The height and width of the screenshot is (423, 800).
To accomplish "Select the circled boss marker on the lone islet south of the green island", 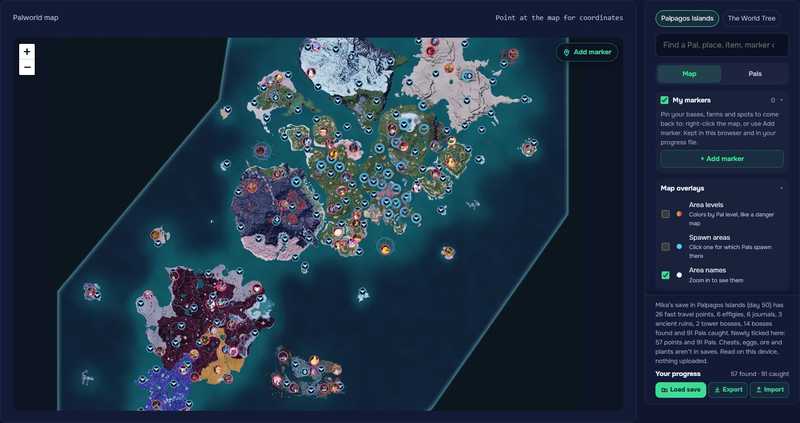I will (386, 248).
